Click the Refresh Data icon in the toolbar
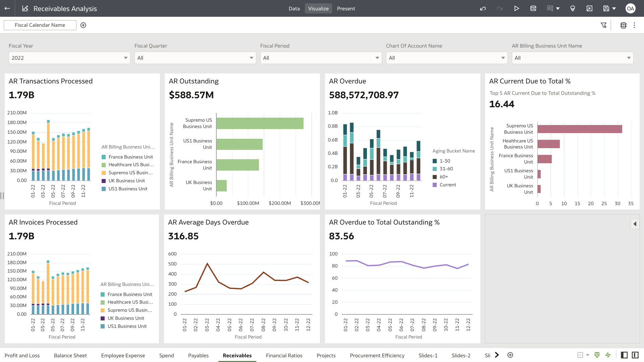 tap(533, 8)
